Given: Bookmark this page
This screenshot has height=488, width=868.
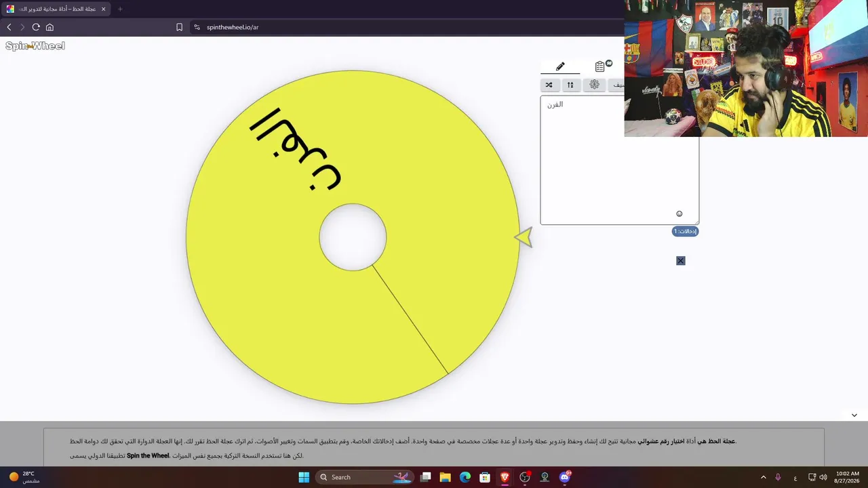Looking at the screenshot, I should click(179, 27).
